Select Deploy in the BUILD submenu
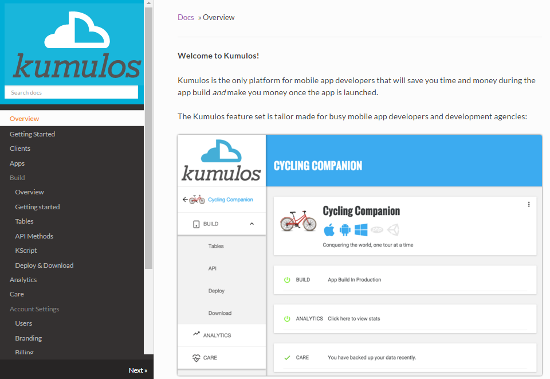The height and width of the screenshot is (379, 550). click(x=216, y=291)
